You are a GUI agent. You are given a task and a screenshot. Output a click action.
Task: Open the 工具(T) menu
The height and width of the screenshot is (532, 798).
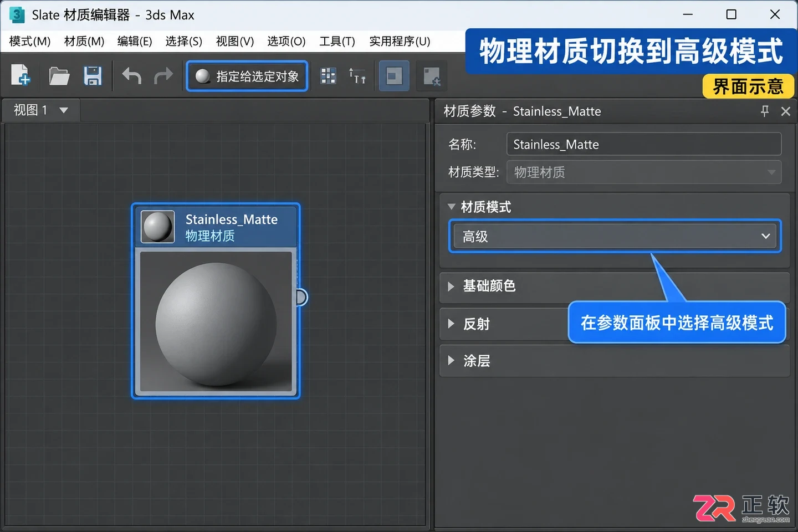click(337, 41)
